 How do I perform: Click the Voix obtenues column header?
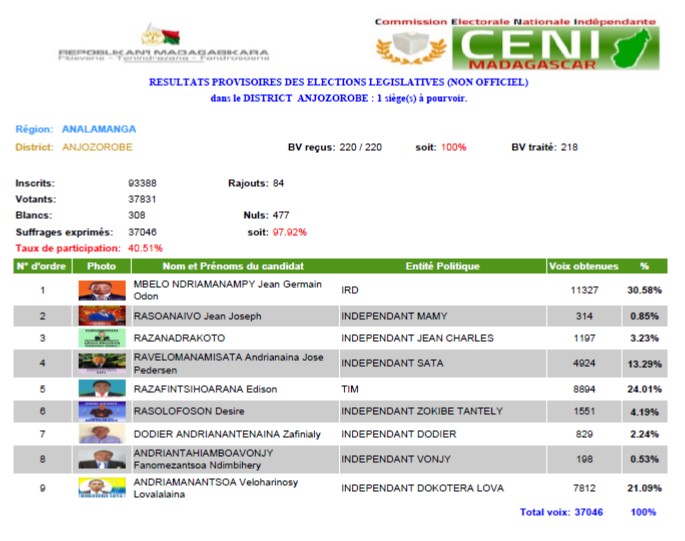584,266
